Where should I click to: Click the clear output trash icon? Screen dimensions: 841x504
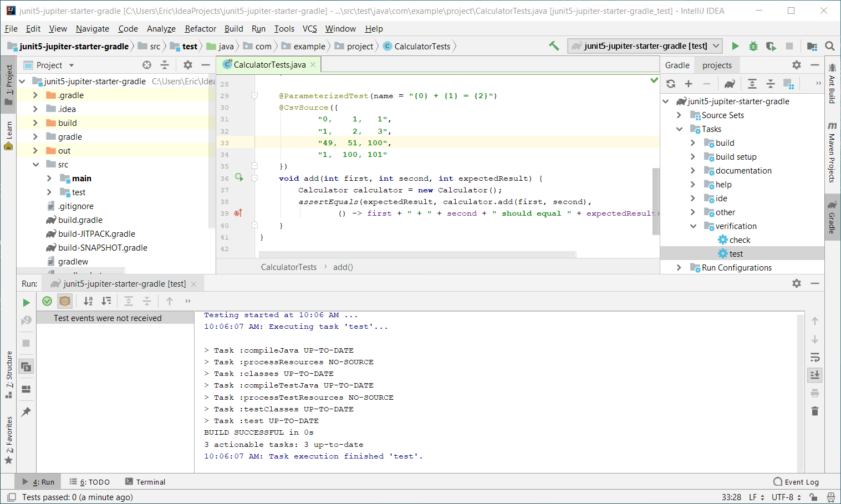[x=815, y=411]
